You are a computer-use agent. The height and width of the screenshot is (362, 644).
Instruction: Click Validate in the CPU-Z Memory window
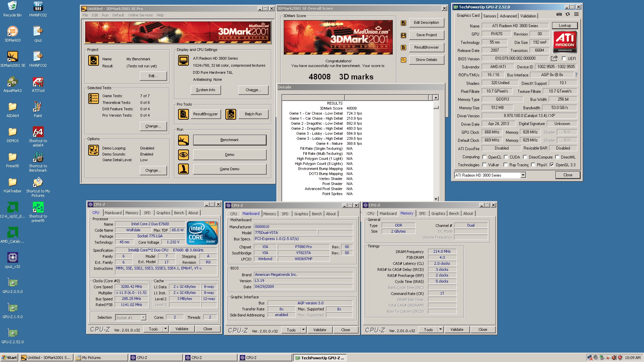[457, 329]
